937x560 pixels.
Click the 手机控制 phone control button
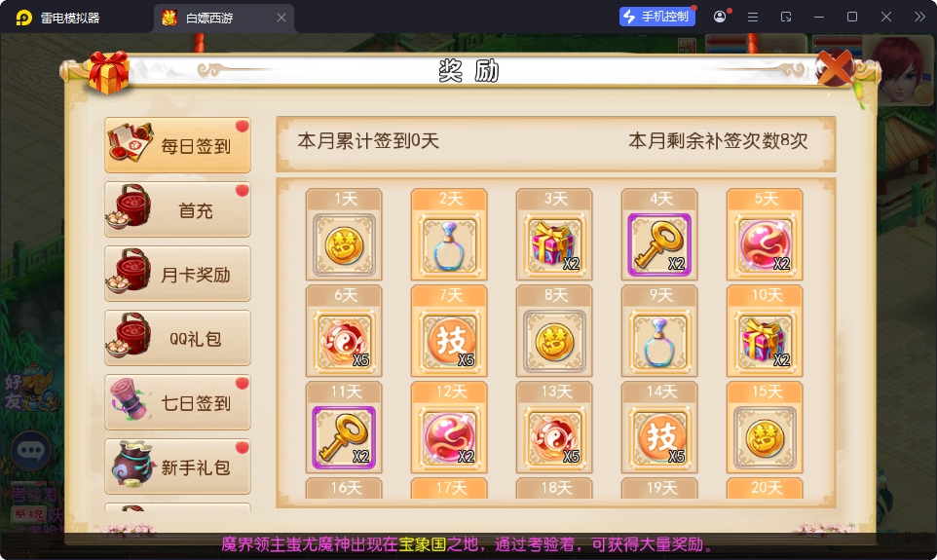(x=656, y=17)
